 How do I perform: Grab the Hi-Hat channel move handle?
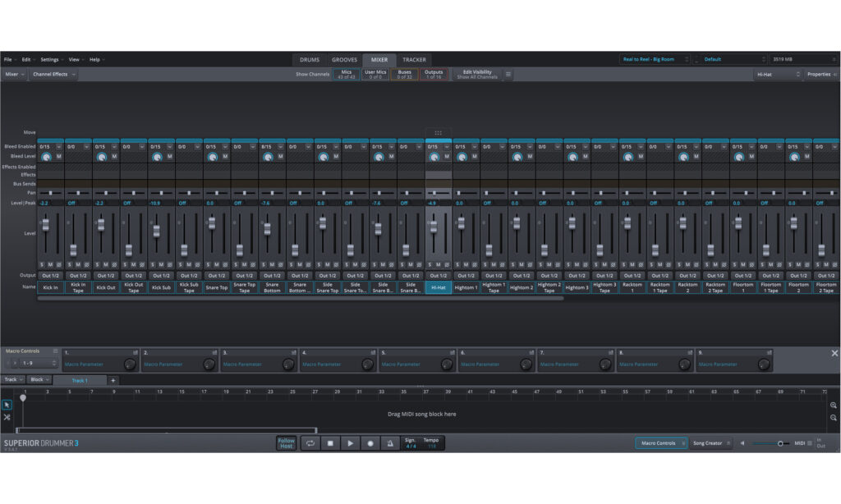coord(439,133)
